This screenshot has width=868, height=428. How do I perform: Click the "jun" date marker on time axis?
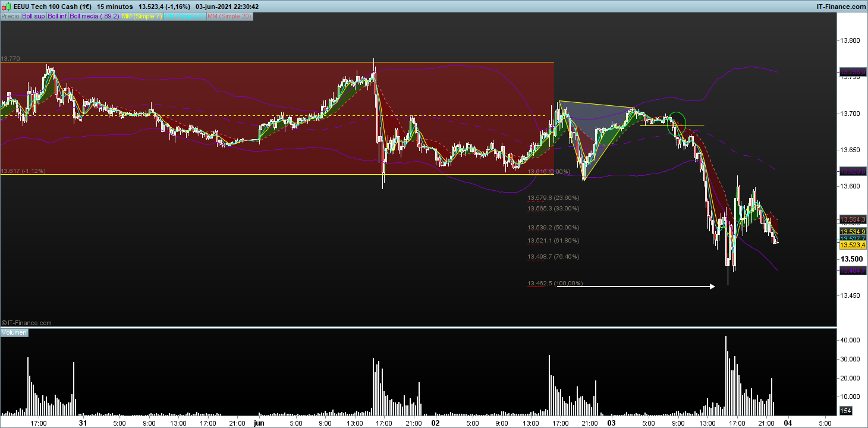coord(259,423)
